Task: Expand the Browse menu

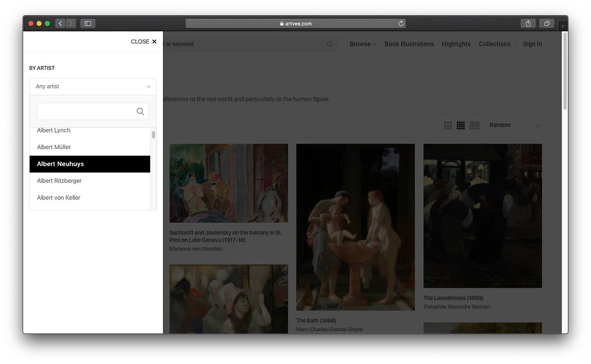Action: pyautogui.click(x=362, y=44)
